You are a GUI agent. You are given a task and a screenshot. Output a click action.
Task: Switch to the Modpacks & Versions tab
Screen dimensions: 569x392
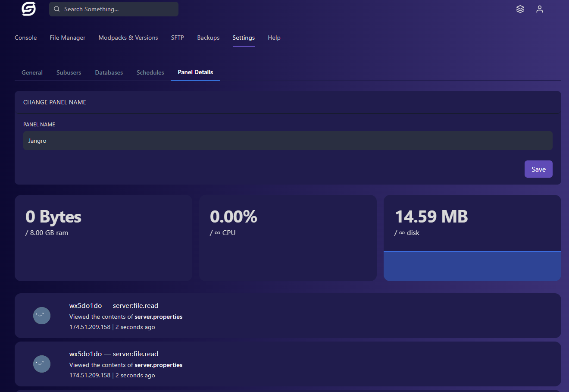point(128,38)
